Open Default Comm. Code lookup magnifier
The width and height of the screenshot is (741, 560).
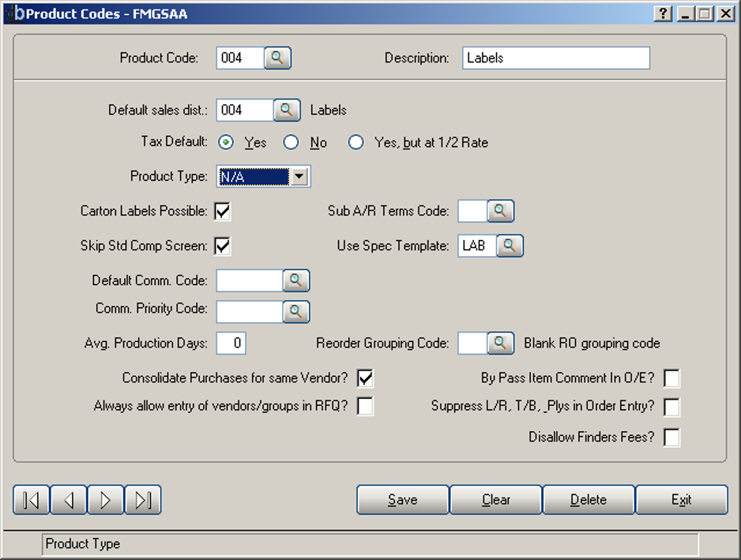tap(295, 280)
